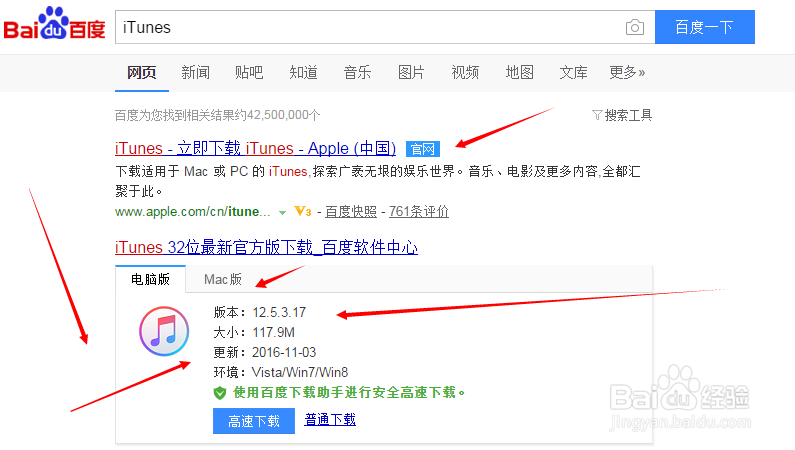
Task: Go to the 视频 tab
Action: [x=465, y=72]
